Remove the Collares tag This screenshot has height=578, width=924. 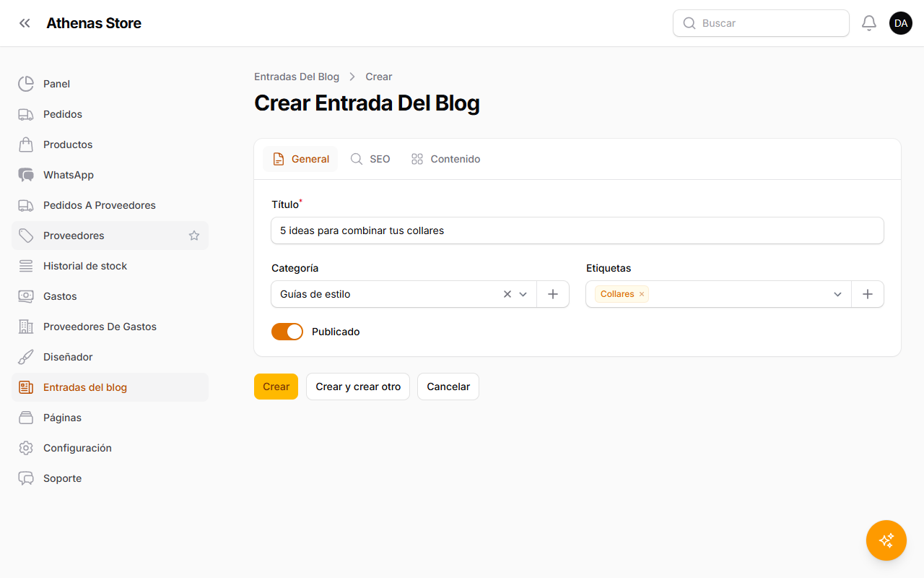pyautogui.click(x=642, y=294)
